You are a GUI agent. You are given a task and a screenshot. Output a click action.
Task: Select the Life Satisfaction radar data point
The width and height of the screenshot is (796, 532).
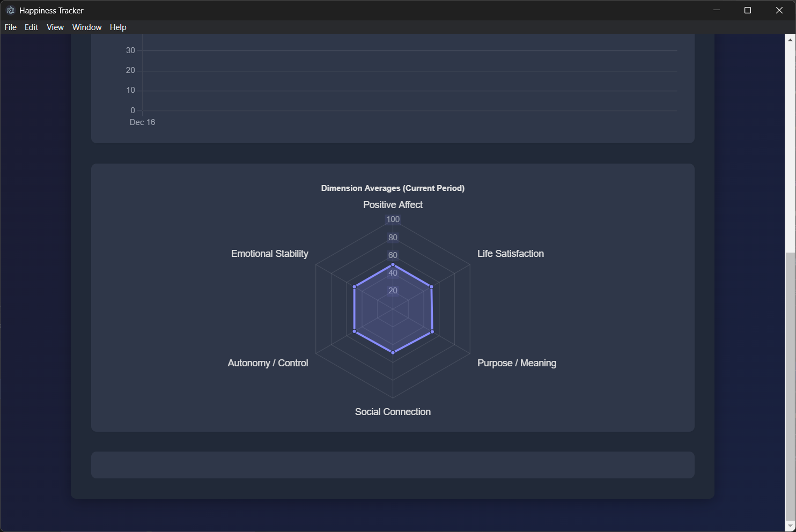click(431, 287)
